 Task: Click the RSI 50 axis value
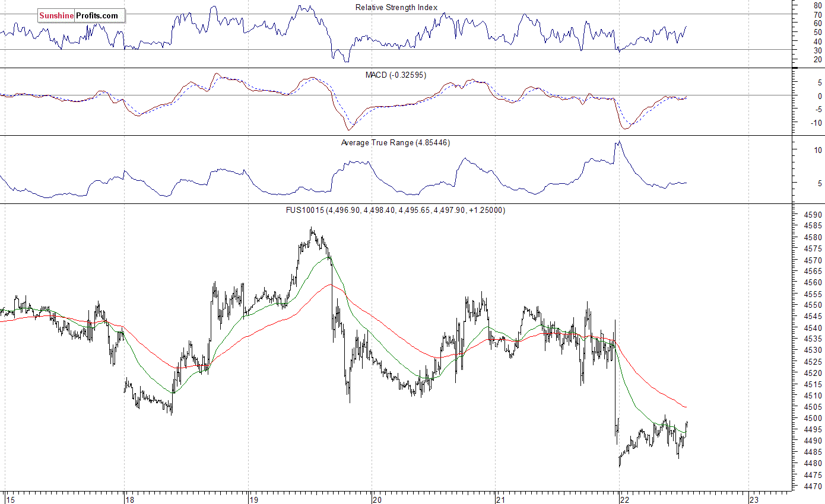coord(817,33)
